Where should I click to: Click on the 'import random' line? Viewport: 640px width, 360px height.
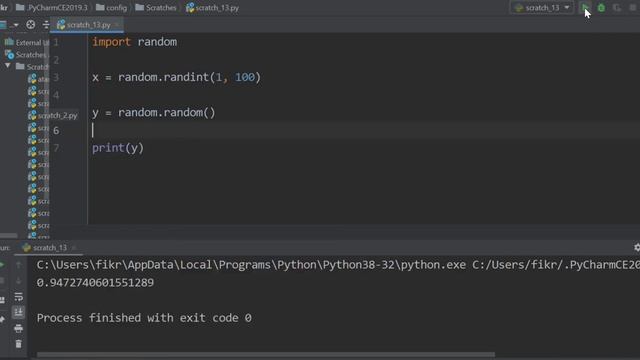tap(135, 42)
